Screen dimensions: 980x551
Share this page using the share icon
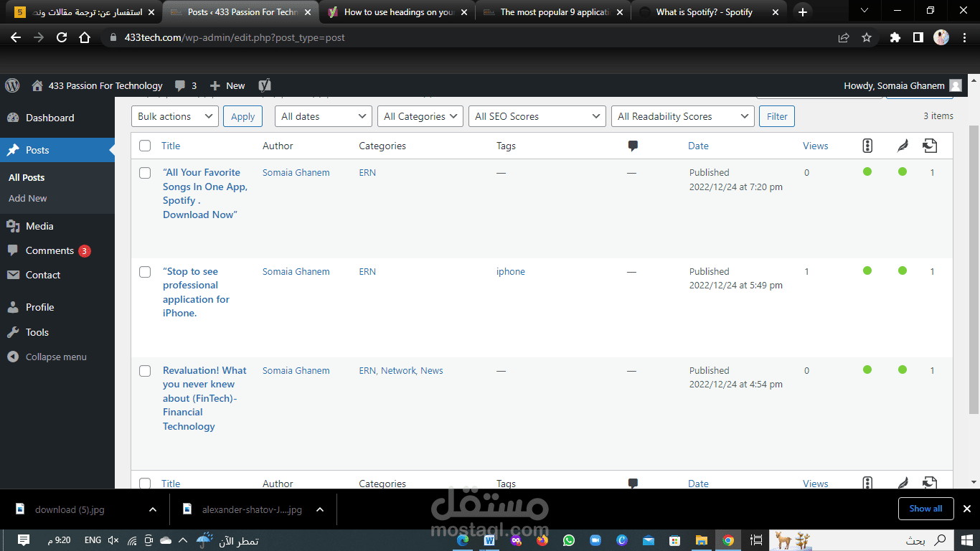pyautogui.click(x=844, y=37)
